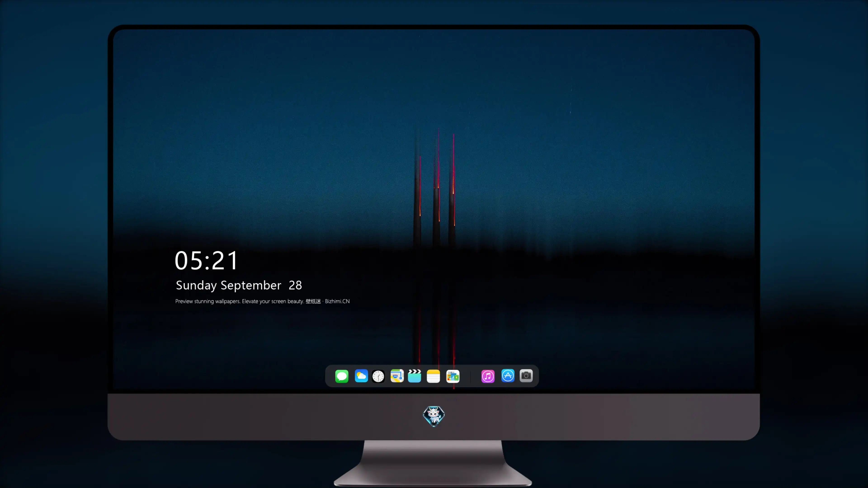868x488 pixels.
Task: Open the Notes app in the dock
Action: click(x=433, y=376)
